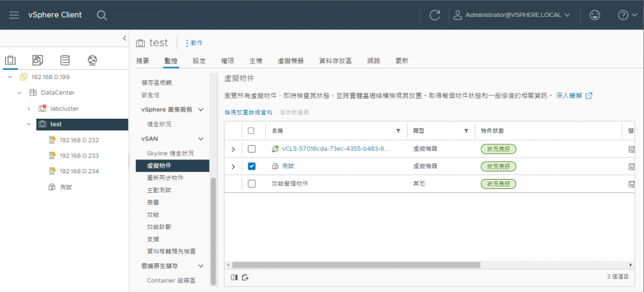Click storage policy icon in 效能管理物件 row

tap(631, 184)
